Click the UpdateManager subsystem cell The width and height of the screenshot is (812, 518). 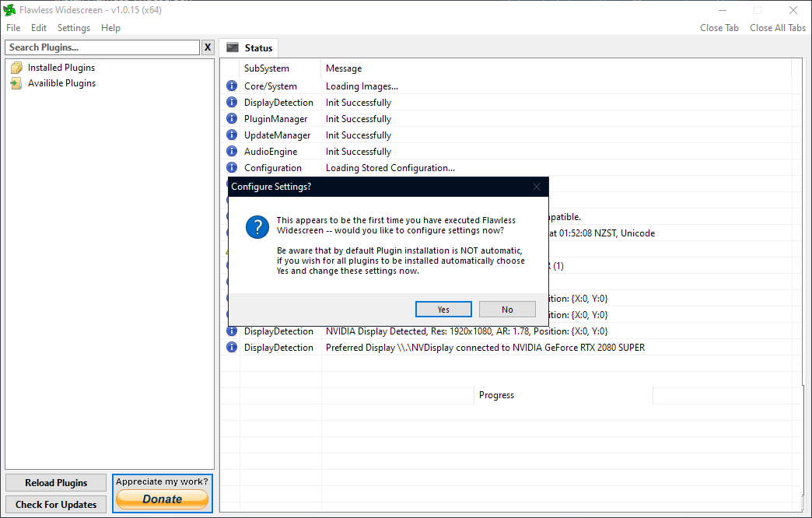pos(277,135)
